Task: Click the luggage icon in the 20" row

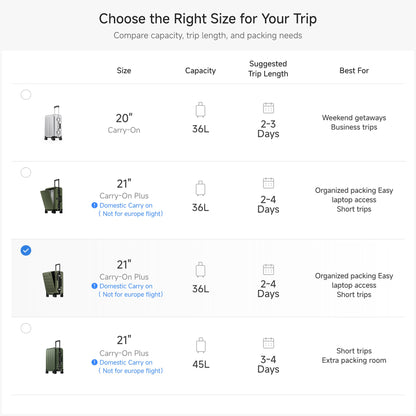Action: click(201, 110)
